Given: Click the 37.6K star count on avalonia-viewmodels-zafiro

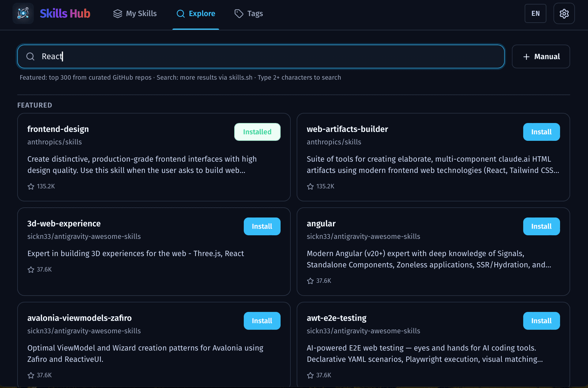Looking at the screenshot, I should click(x=44, y=375).
